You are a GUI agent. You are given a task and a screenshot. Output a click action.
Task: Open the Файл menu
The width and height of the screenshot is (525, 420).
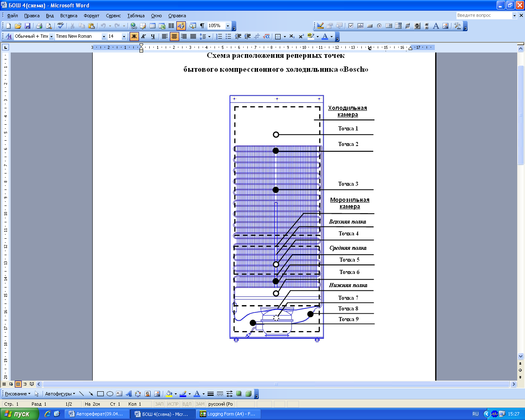(12, 16)
